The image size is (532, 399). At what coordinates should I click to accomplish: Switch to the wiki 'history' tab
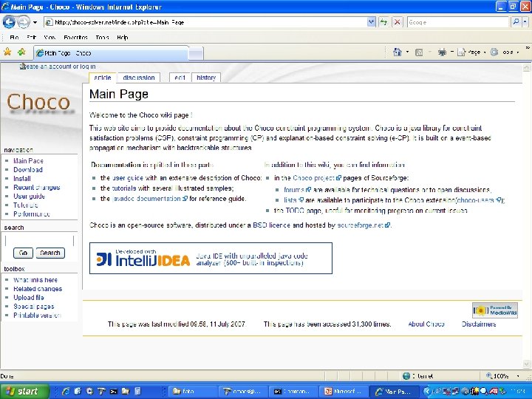coord(206,78)
